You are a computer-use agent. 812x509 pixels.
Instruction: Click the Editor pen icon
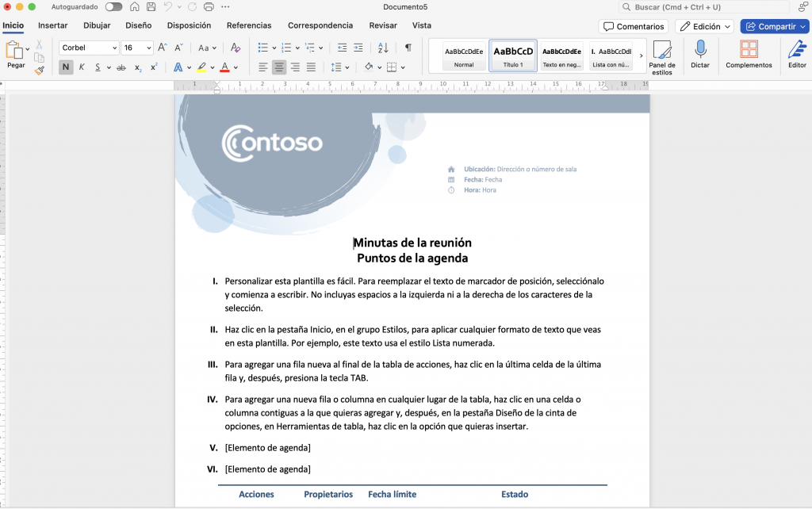pyautogui.click(x=796, y=50)
